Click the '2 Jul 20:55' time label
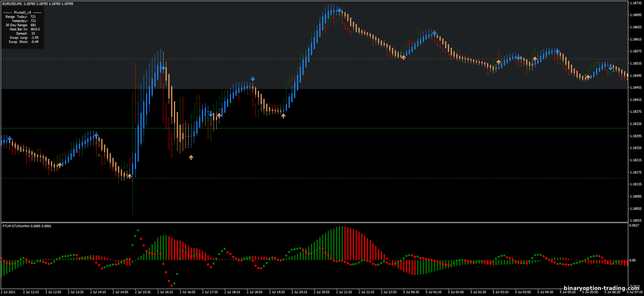 pyautogui.click(x=322, y=292)
